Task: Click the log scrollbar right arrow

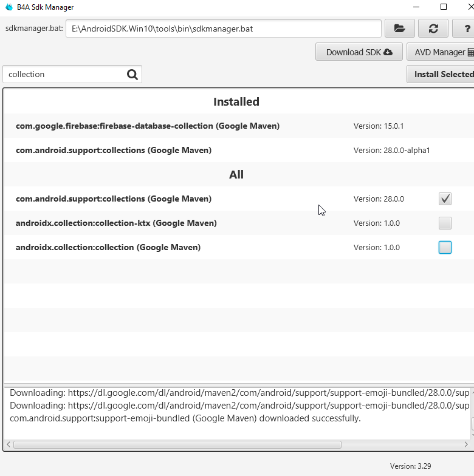Action: [465, 444]
